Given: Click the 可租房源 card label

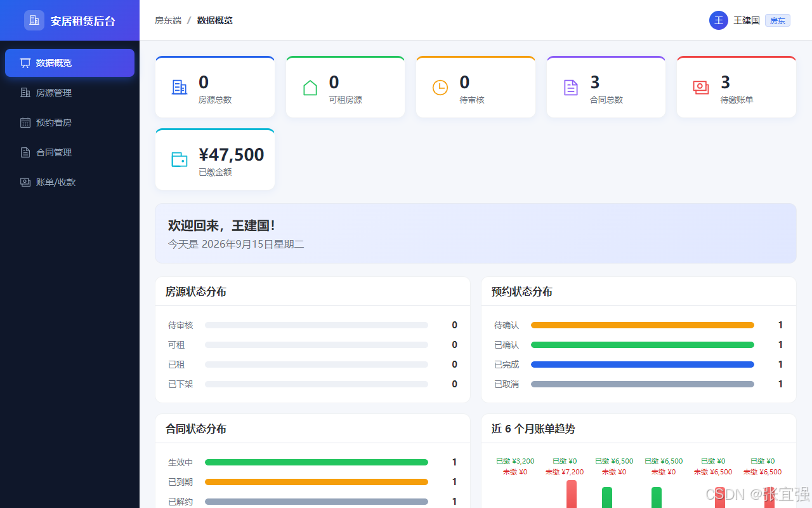Looking at the screenshot, I should point(346,100).
